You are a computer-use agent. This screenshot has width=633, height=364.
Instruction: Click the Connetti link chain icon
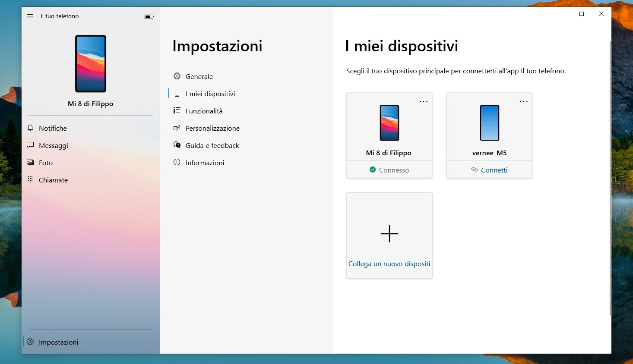click(475, 170)
